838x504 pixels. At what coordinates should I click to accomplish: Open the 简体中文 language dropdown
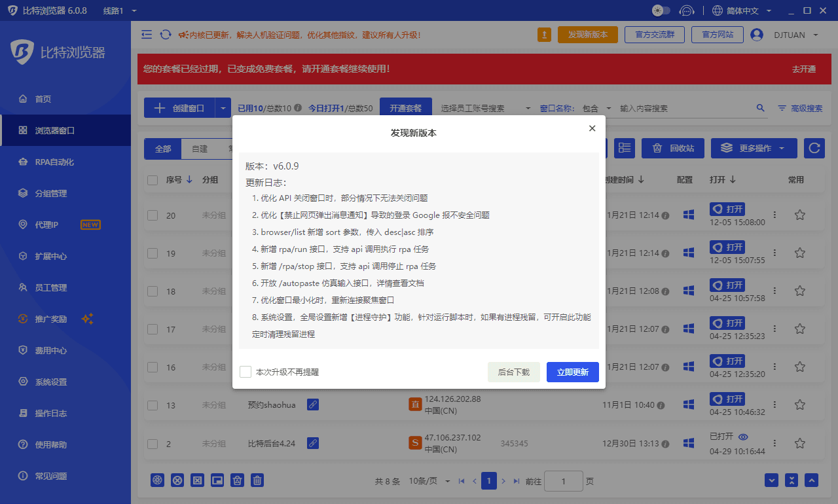741,10
